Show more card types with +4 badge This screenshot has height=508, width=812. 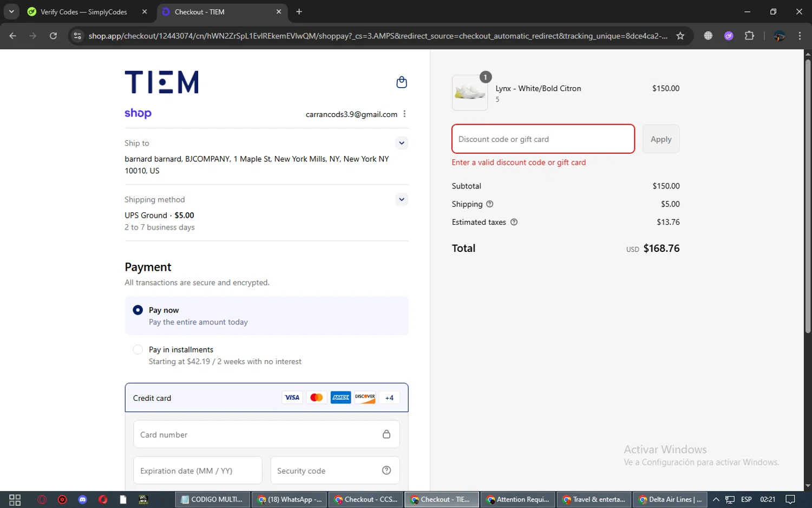389,398
